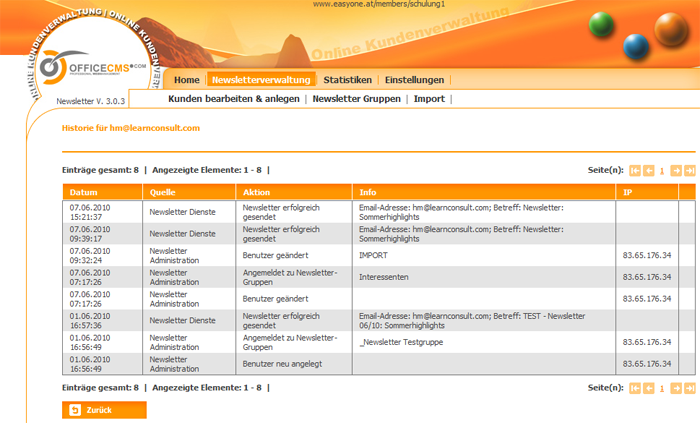Open the Einstellungen menu

pyautogui.click(x=414, y=80)
